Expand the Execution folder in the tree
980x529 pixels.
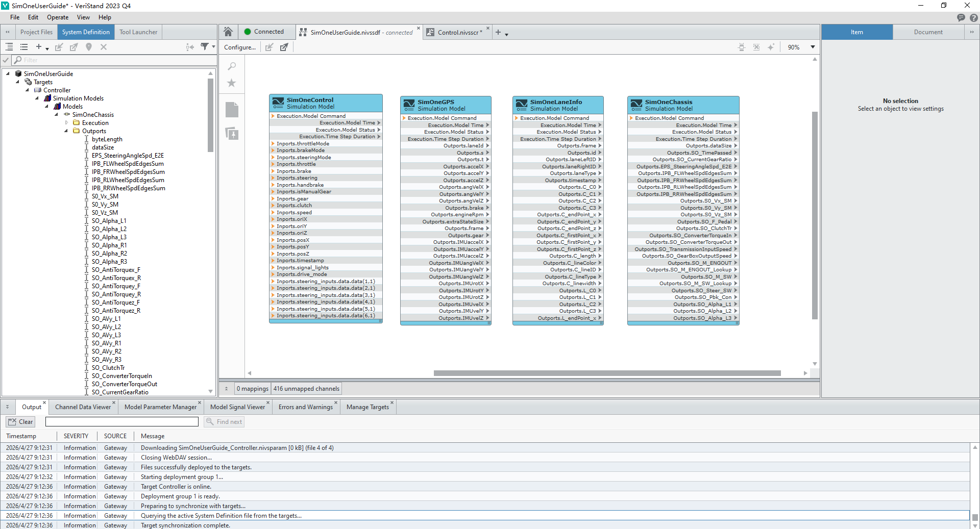tap(66, 122)
